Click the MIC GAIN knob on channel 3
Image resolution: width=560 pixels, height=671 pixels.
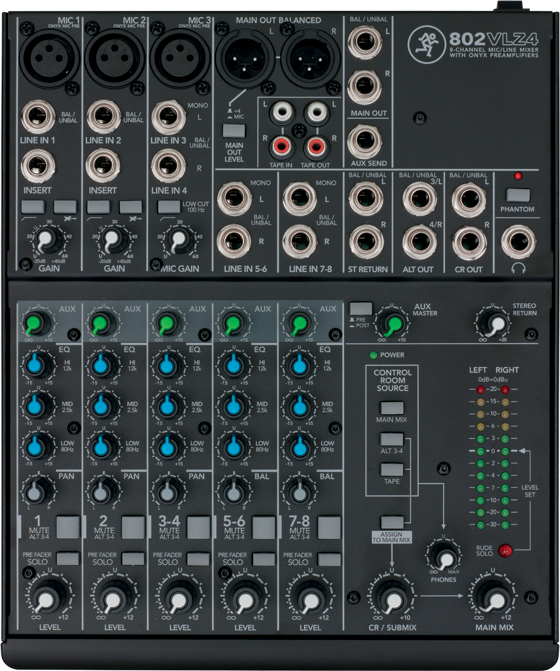pyautogui.click(x=179, y=240)
